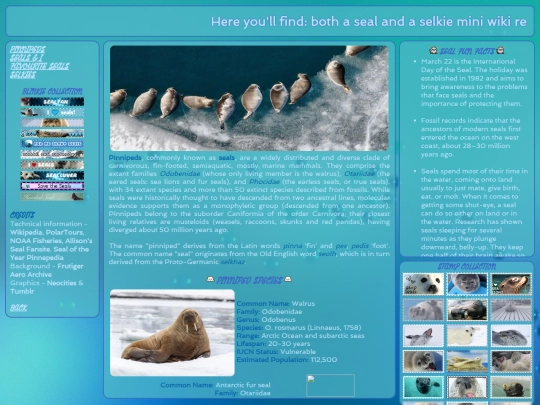Viewport: 540px width, 405px height.
Task: Click the fossil records fun fact
Action: click(470, 137)
